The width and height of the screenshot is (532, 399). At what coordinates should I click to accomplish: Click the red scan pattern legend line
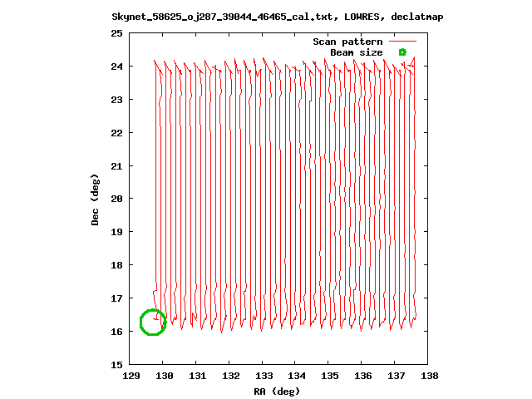pos(402,42)
